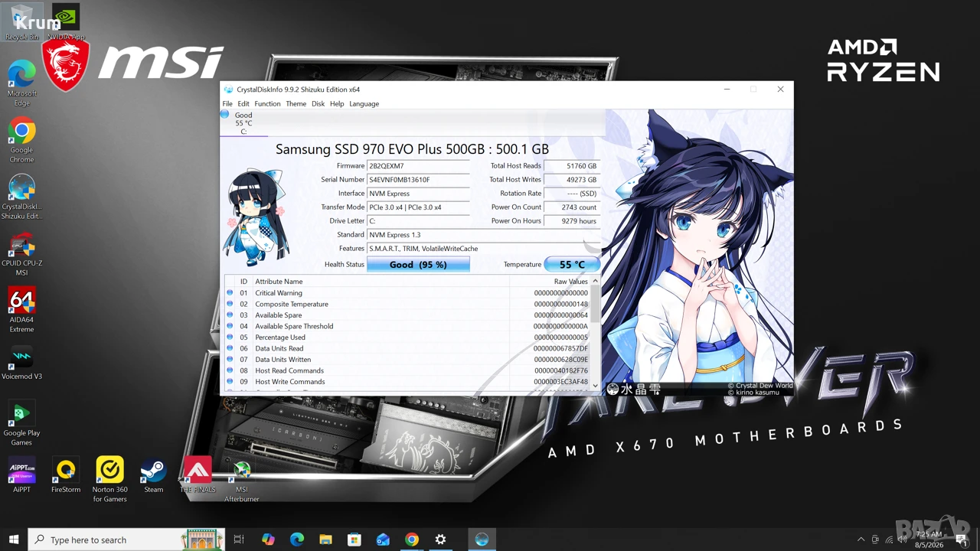Open the MSI Afterburner desktop icon
980x551 pixels.
click(242, 480)
